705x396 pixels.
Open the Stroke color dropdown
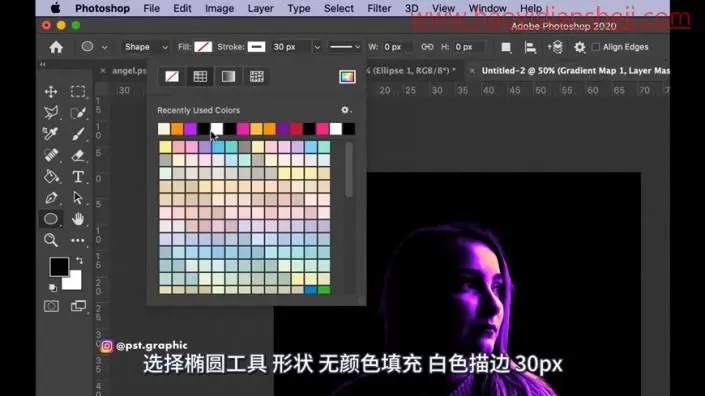[256, 47]
